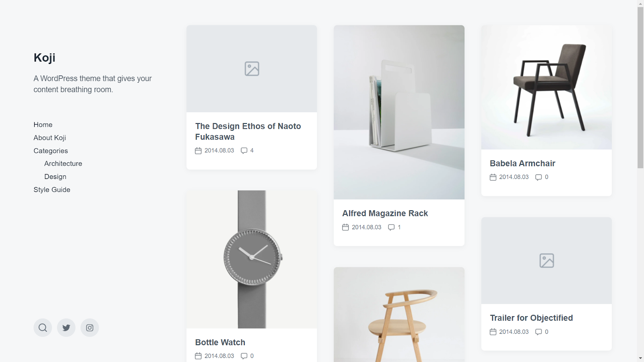Open the Bottle Watch thumbnail image
This screenshot has width=644, height=362.
click(x=252, y=259)
